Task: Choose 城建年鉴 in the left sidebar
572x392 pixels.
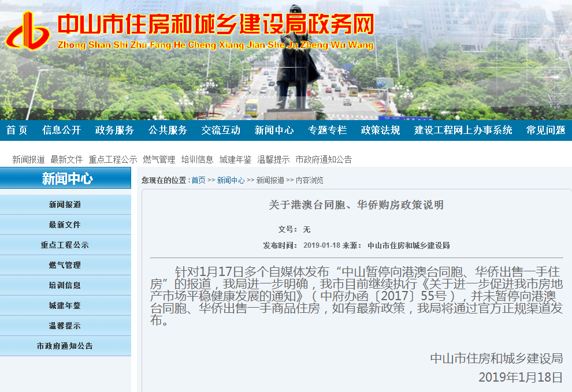Action: coord(65,305)
